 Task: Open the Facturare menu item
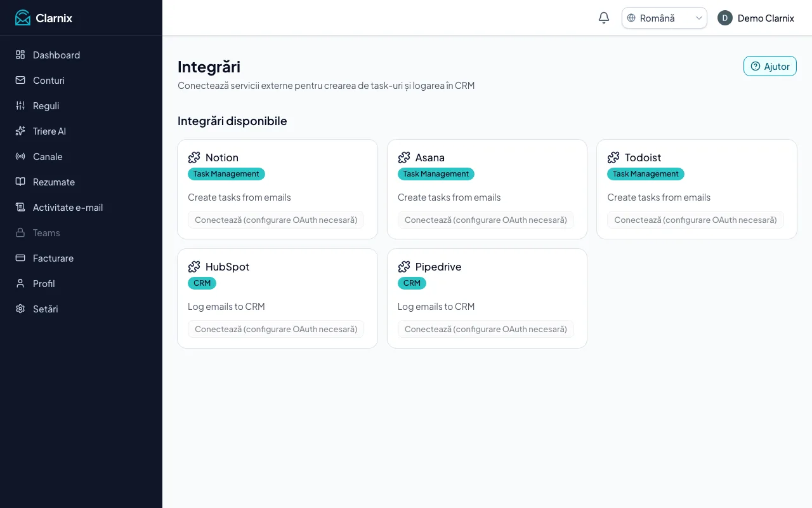(x=81, y=258)
